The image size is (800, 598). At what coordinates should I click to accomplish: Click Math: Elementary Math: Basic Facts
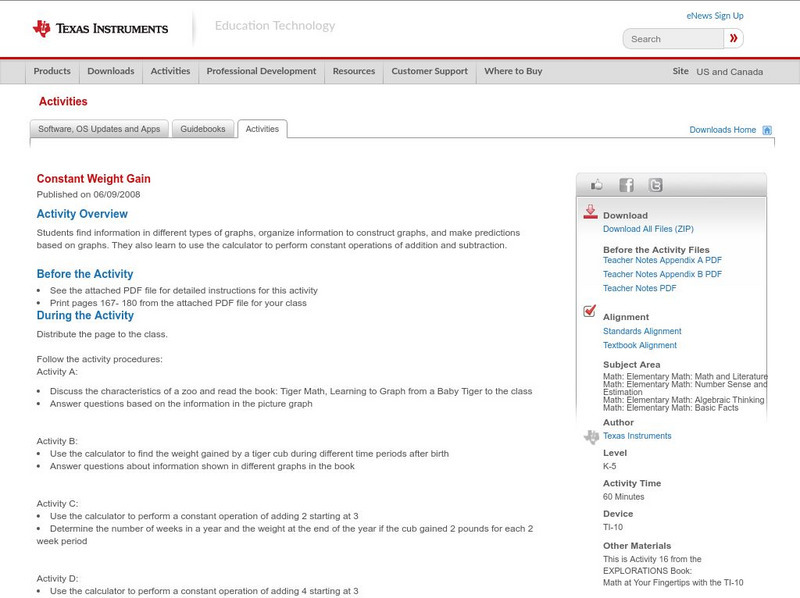coord(670,408)
